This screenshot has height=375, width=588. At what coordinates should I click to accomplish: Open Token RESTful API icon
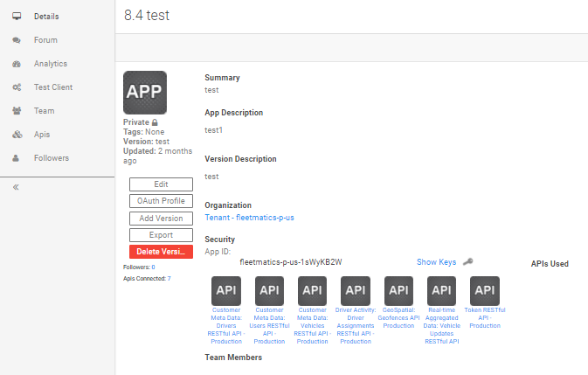(484, 290)
